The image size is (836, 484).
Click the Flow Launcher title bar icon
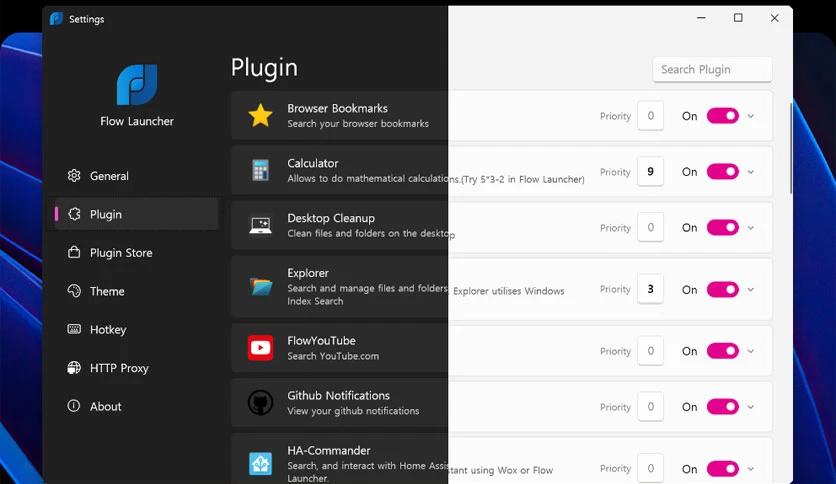pos(56,19)
